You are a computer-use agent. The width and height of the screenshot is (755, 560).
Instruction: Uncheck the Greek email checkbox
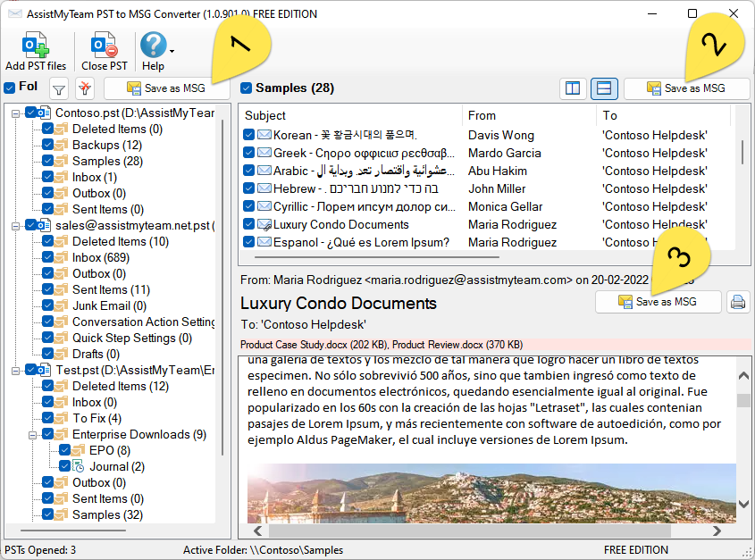248,153
